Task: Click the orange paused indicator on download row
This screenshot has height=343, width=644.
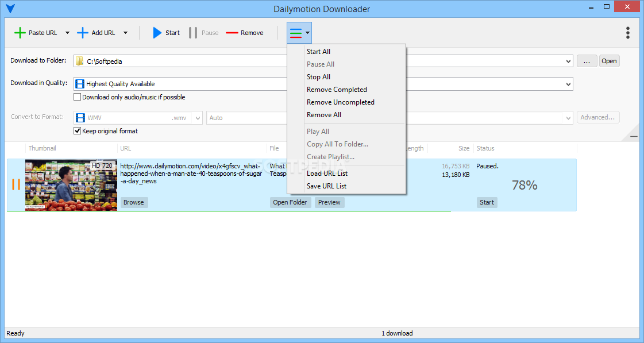Action: pyautogui.click(x=16, y=184)
